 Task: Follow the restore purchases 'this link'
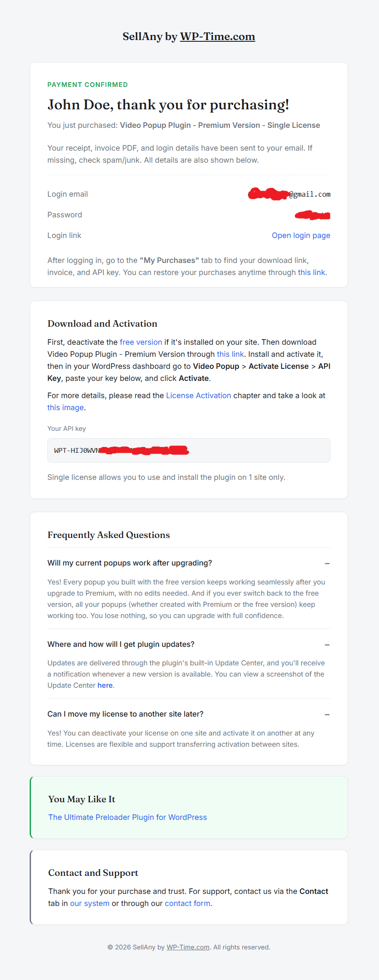[x=311, y=272]
